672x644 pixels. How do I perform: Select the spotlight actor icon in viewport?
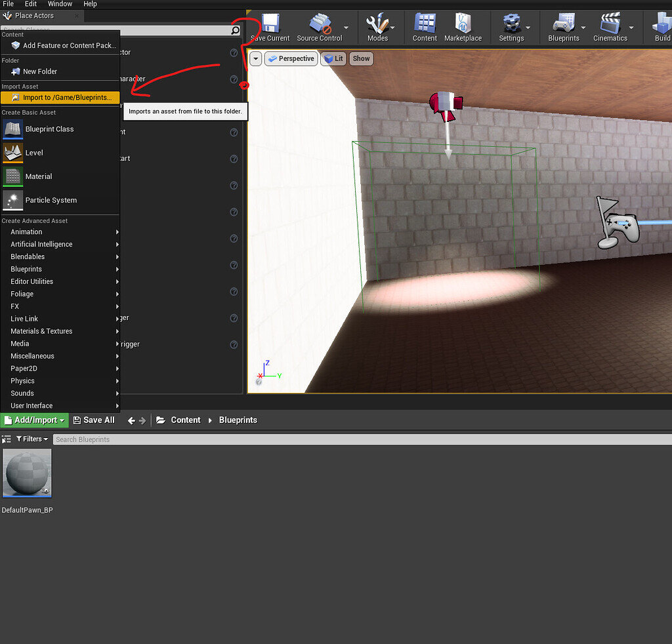click(x=446, y=106)
